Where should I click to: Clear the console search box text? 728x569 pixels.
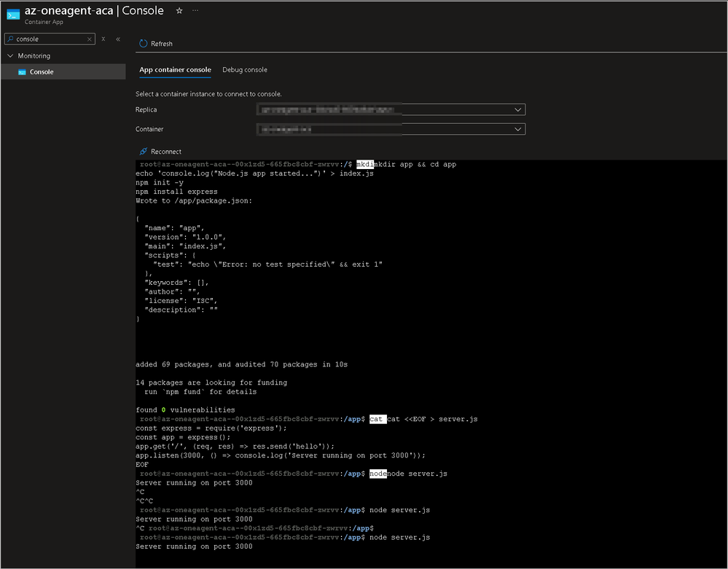click(x=89, y=39)
